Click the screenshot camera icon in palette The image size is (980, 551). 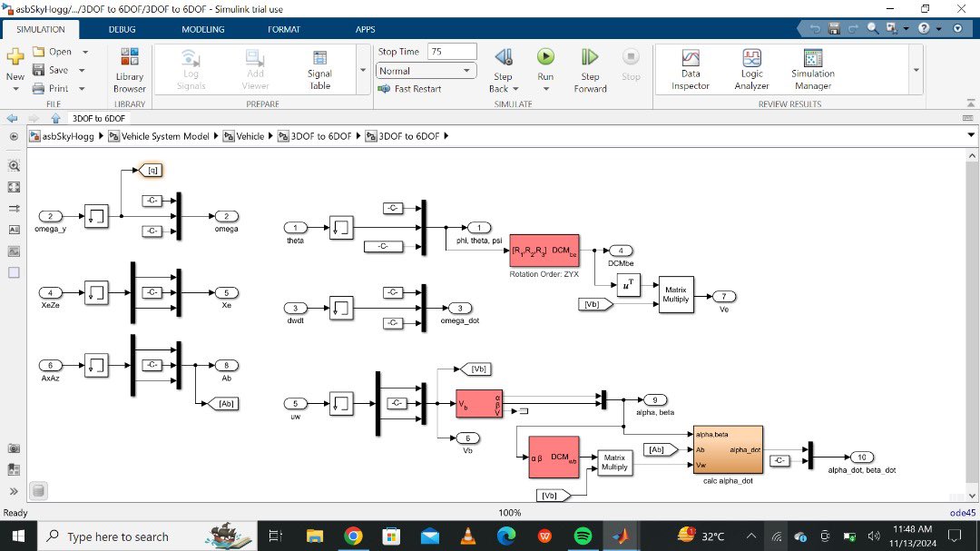pos(14,448)
